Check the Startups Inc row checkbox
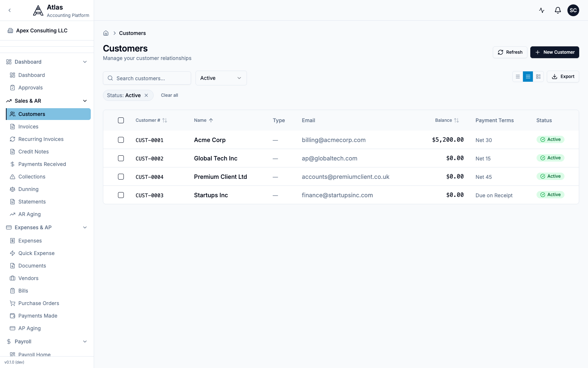588x368 pixels. (121, 195)
